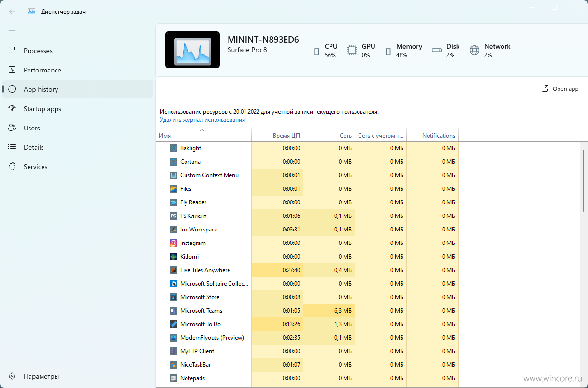Click the Task Manager icon in title bar
This screenshot has width=588, height=388.
(x=31, y=11)
